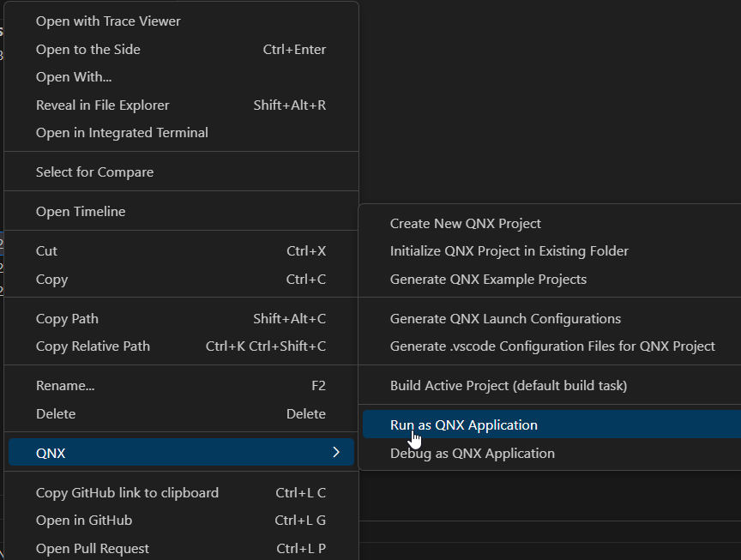This screenshot has height=560, width=741.
Task: Click Open With... menu entry
Action: point(181,77)
